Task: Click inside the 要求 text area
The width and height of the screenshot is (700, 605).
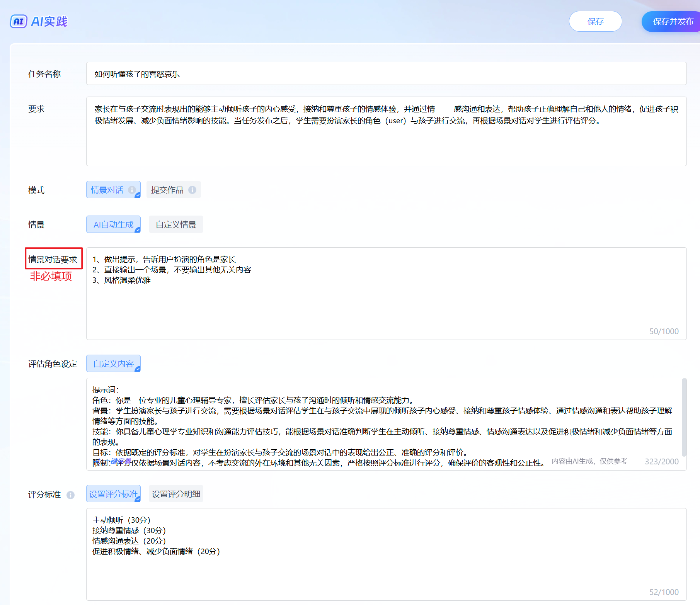Action: (386, 143)
